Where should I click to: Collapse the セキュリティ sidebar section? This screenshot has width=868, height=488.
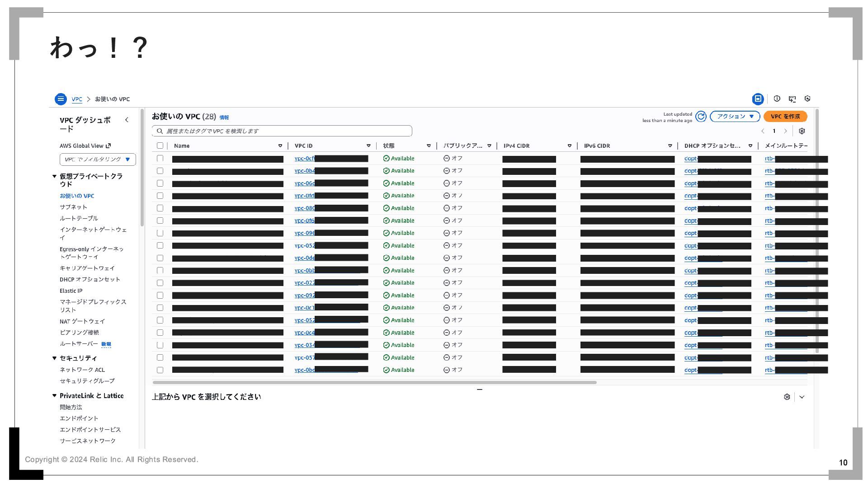click(55, 358)
